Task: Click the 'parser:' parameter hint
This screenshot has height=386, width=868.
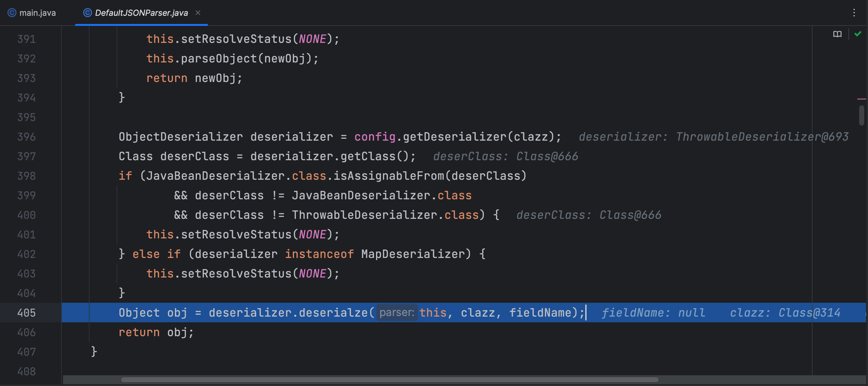Action: (396, 313)
